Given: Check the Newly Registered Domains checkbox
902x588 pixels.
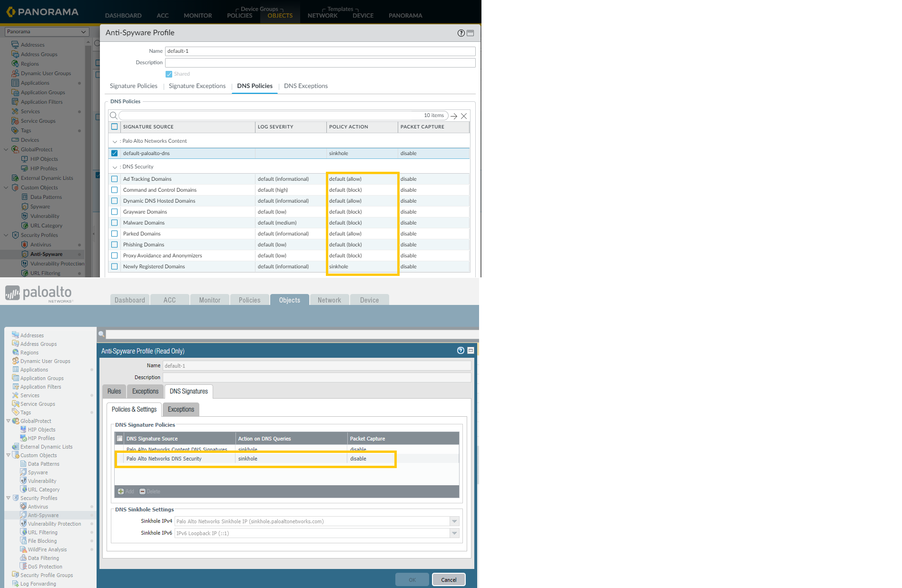Looking at the screenshot, I should (x=114, y=266).
